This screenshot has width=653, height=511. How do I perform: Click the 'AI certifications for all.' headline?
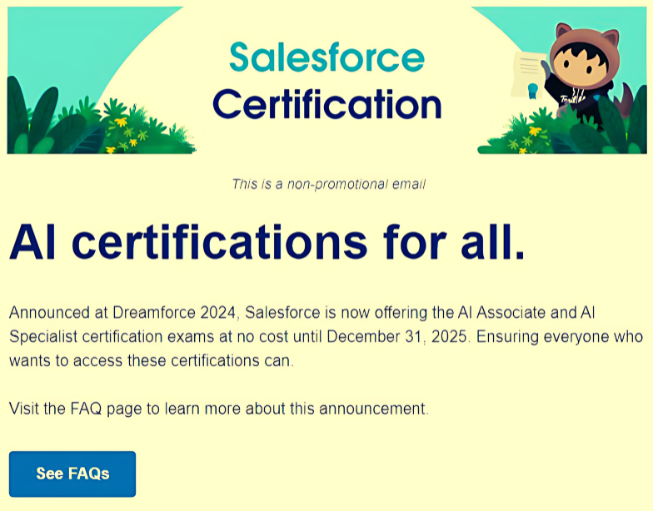pyautogui.click(x=267, y=242)
